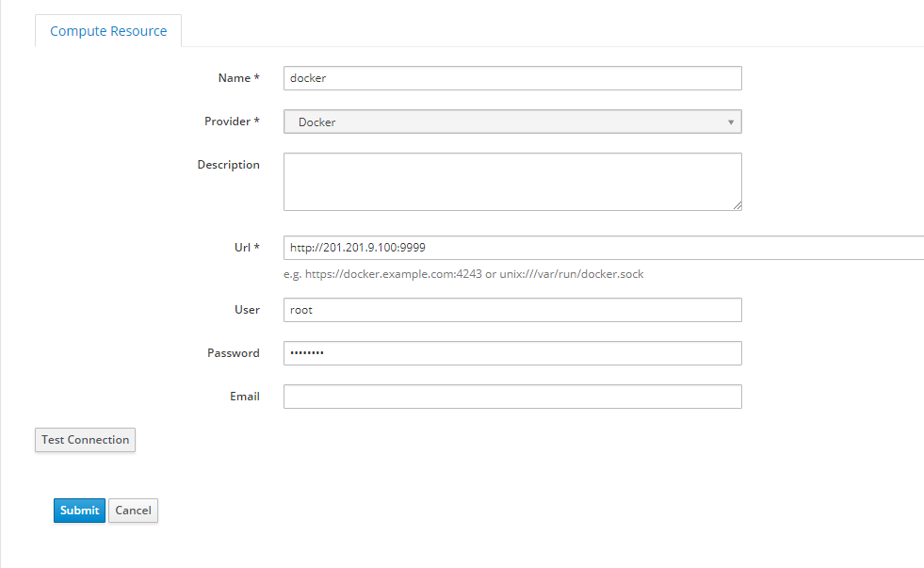
Task: Open the Compute Resource tab
Action: click(108, 31)
